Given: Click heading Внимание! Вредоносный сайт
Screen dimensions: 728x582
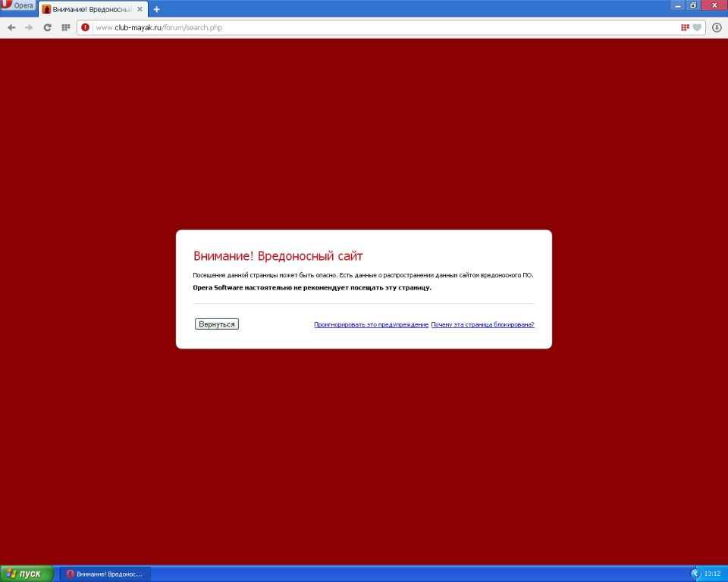Looking at the screenshot, I should tap(278, 255).
